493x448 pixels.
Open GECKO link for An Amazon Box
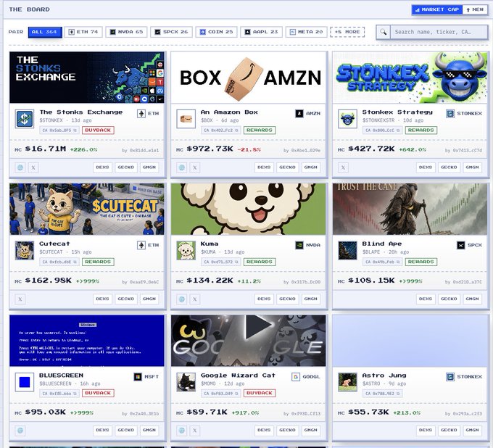coord(287,167)
